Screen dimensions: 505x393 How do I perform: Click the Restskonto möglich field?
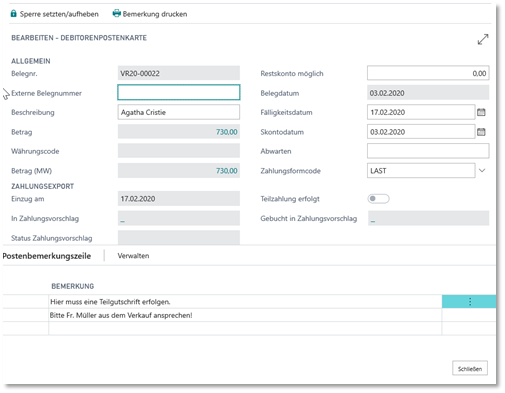click(x=428, y=73)
